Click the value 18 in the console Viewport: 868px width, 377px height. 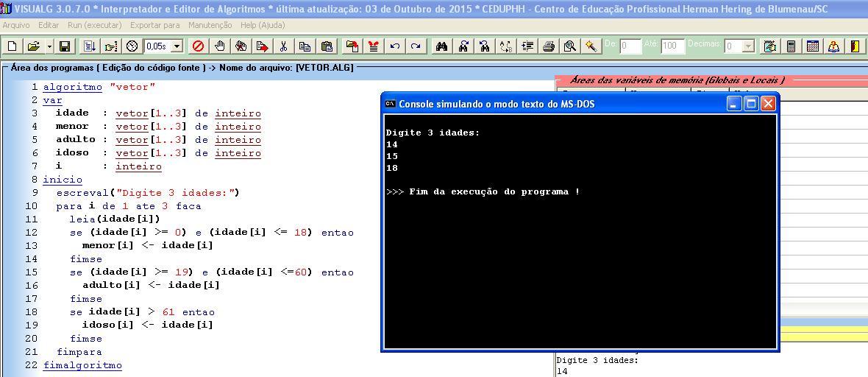(392, 168)
